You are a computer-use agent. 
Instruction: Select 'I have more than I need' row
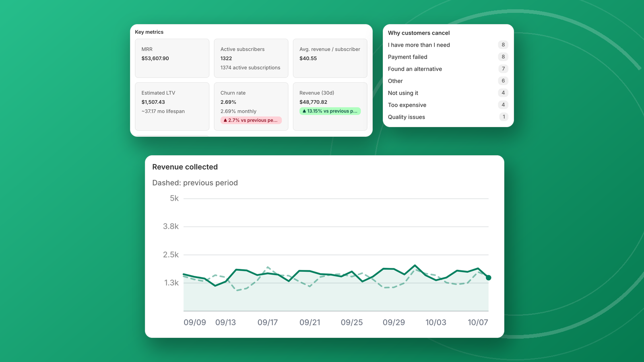coord(448,45)
